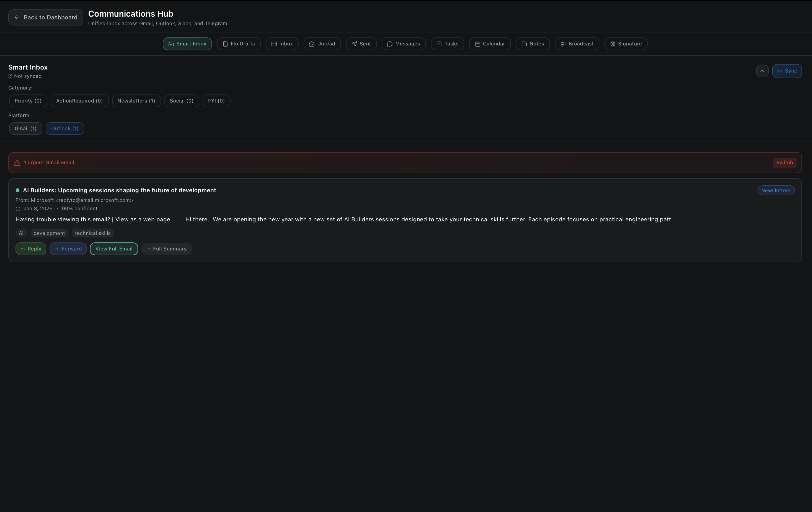Toggle the Outlook platform filter
The image size is (812, 512).
point(65,129)
